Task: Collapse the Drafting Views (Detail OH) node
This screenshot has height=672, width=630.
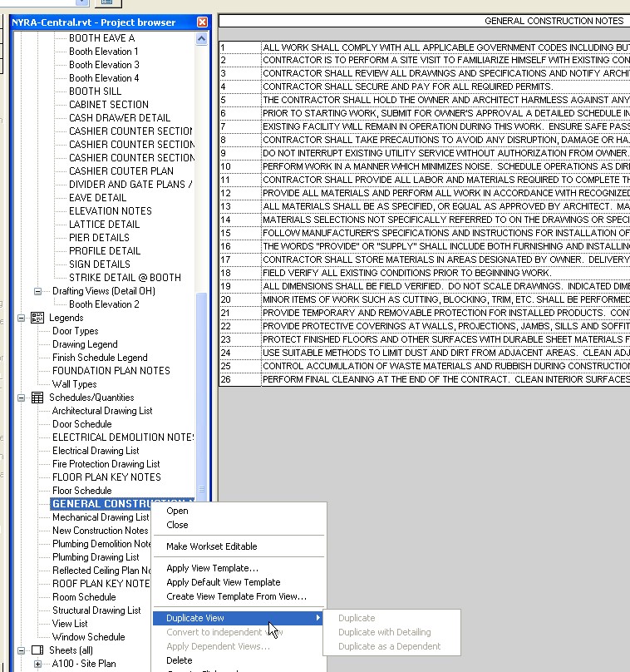Action: 37,291
